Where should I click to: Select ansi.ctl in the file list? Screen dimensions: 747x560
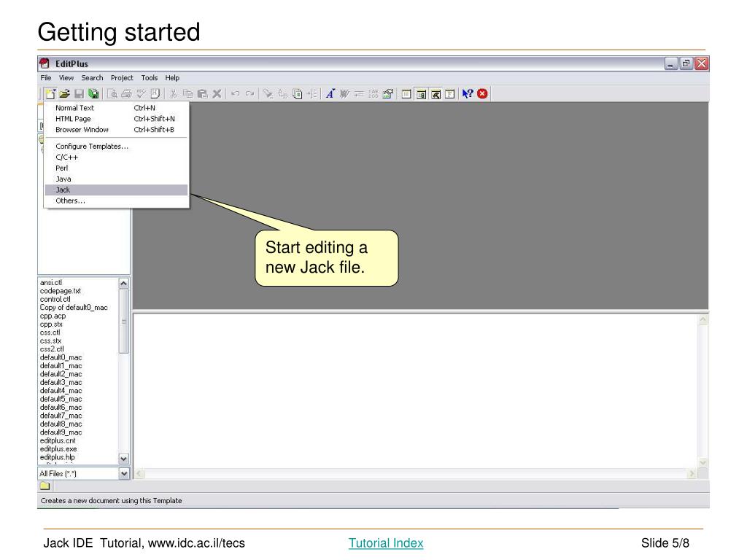click(51, 282)
